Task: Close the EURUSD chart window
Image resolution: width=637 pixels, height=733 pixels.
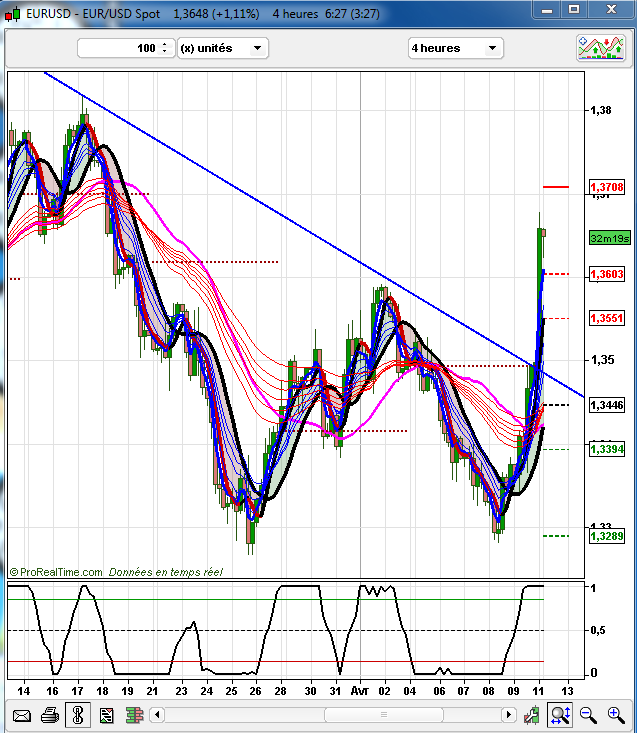Action: click(611, 9)
